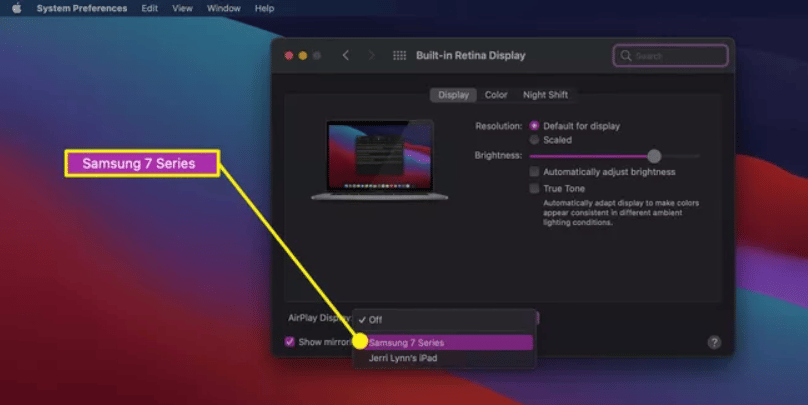Adjust the Brightness slider handle
The height and width of the screenshot is (405, 808).
pos(654,156)
